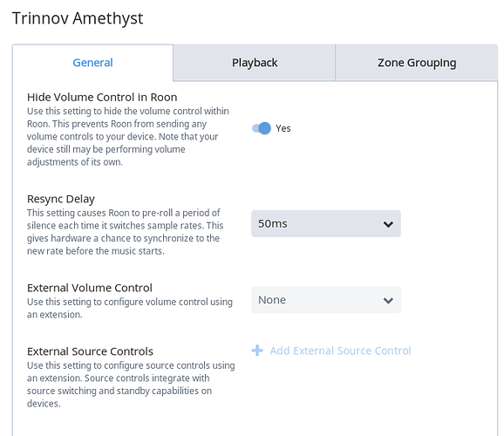Screen dimensions: 504x436
Task: Click the External Volume Control chevron arrow
Action: point(388,301)
